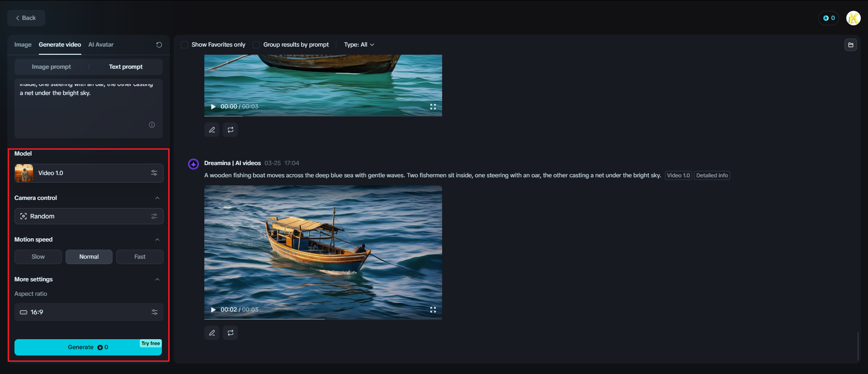Click the model settings sliders icon
Viewport: 868px width, 374px height.
[154, 173]
